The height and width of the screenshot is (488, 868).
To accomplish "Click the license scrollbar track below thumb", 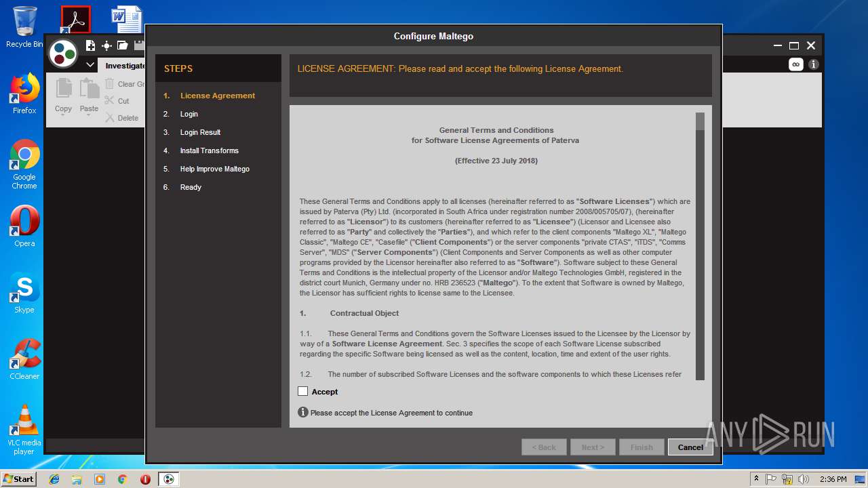I will point(700,255).
